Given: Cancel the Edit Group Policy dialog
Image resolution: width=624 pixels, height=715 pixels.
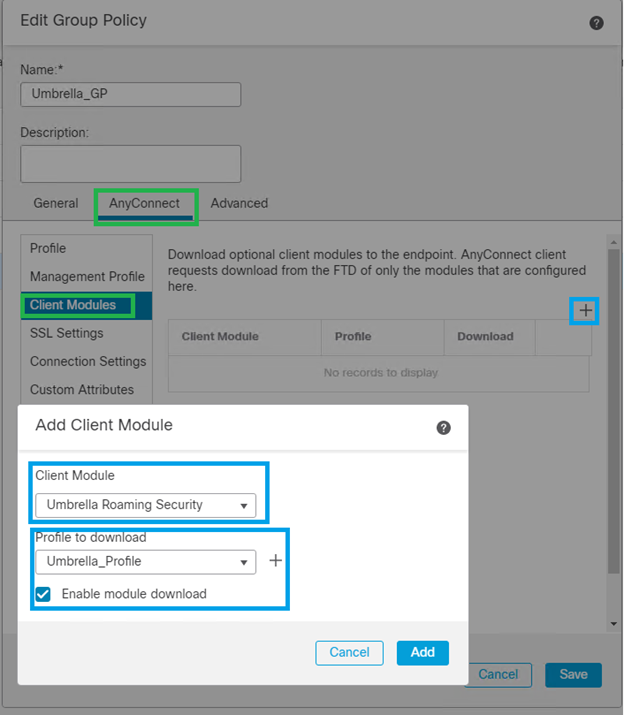Looking at the screenshot, I should pos(498,674).
